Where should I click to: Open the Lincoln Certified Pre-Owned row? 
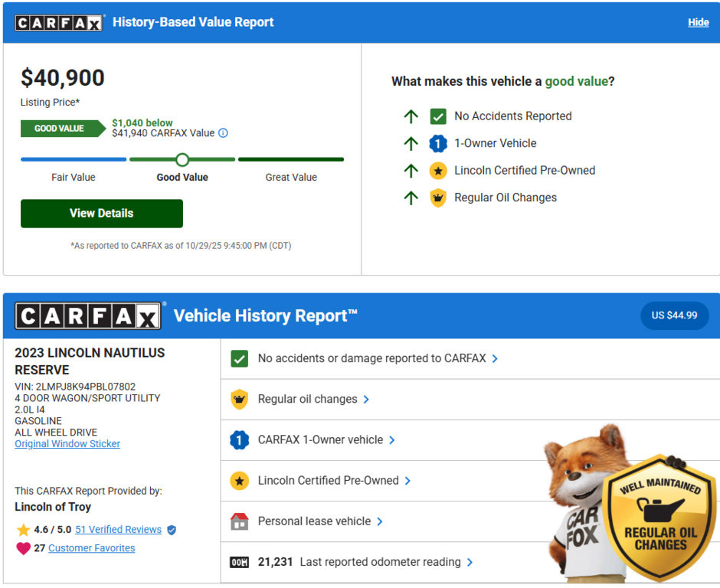pos(407,481)
